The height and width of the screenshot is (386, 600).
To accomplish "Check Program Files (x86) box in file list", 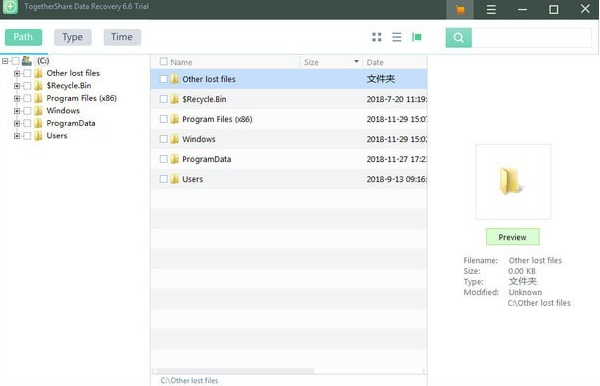I will [163, 119].
